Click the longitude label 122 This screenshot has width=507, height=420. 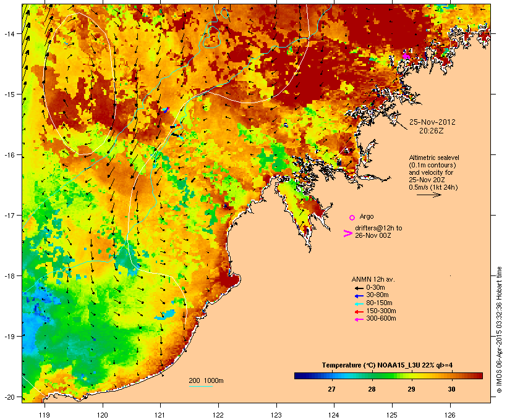click(x=218, y=415)
